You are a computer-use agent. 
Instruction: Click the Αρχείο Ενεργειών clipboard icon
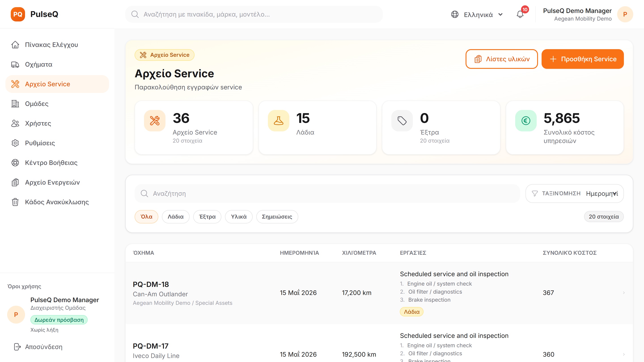[x=15, y=182]
